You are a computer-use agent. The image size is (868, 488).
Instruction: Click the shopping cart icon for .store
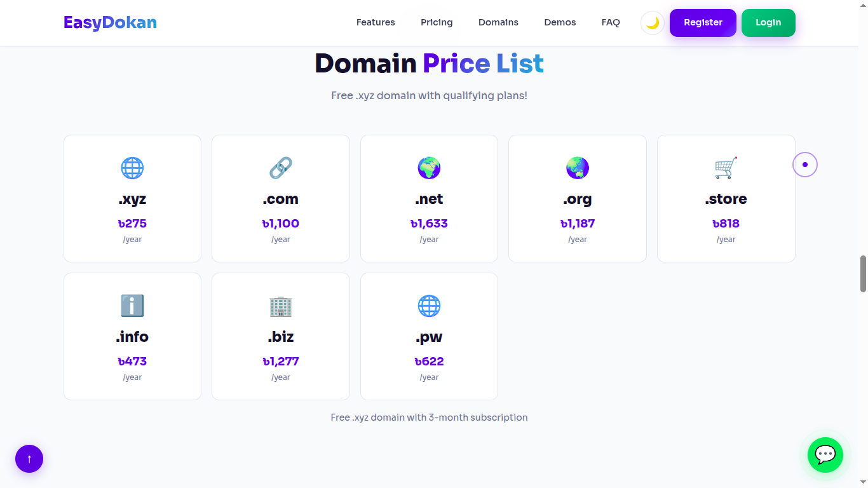[726, 168]
